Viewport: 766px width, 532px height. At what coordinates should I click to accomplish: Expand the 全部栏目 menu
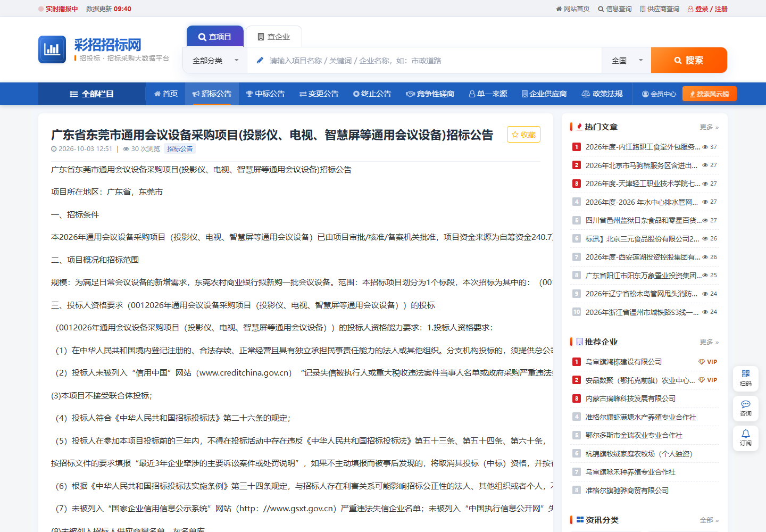pos(92,94)
